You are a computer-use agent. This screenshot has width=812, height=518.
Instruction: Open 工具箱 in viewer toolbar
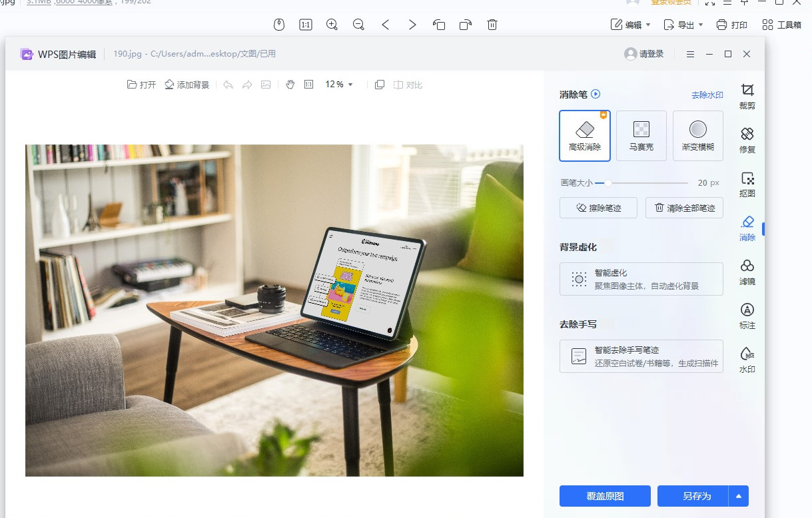point(781,25)
